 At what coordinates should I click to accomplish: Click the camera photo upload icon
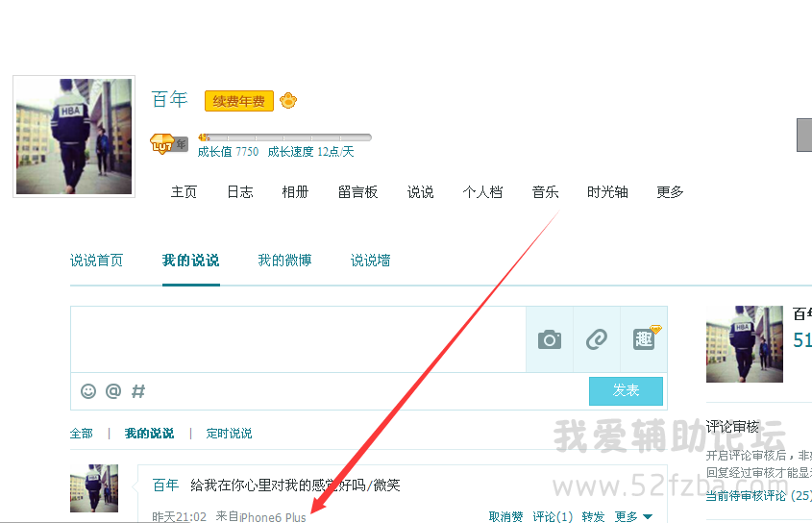[x=550, y=340]
